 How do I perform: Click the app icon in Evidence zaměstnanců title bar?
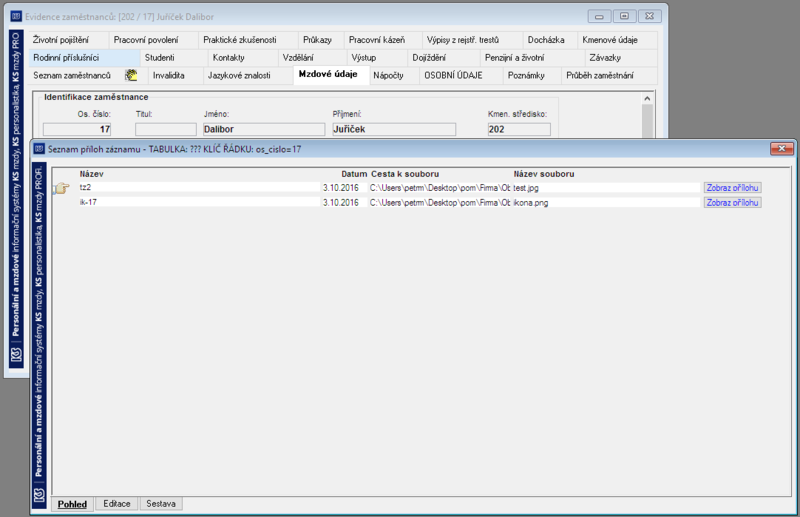coord(16,16)
